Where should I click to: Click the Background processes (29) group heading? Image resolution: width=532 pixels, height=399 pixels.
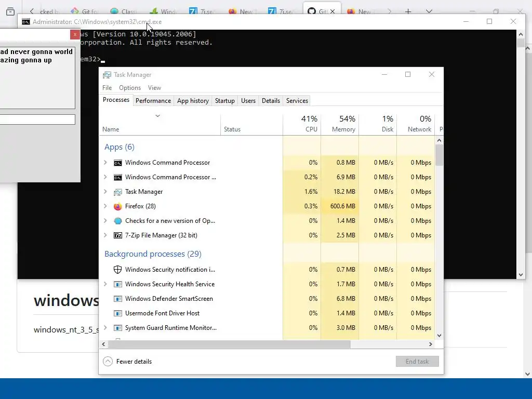tap(153, 254)
